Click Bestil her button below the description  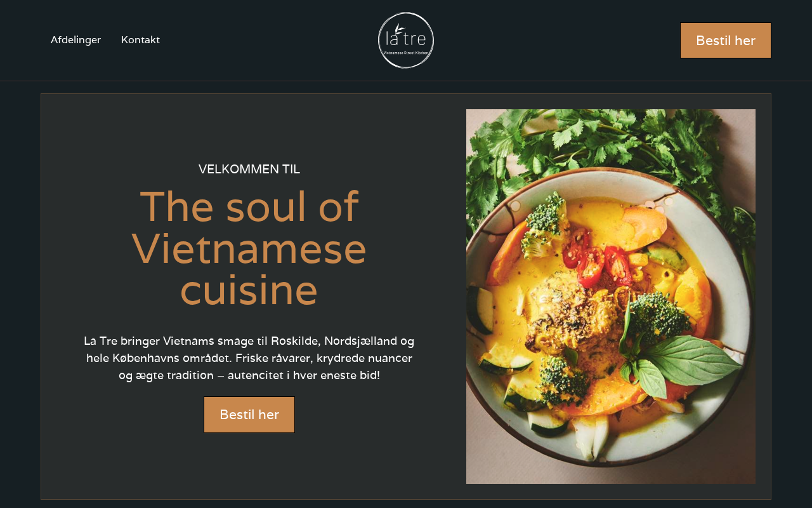tap(249, 415)
